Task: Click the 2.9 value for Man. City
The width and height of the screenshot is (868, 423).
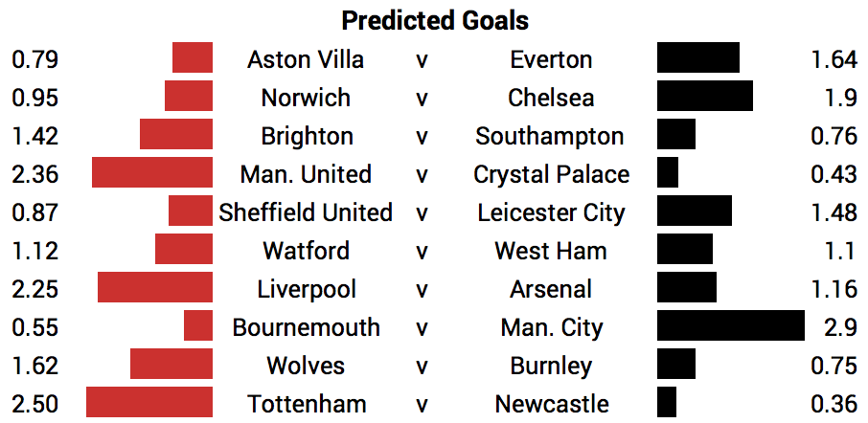Action: click(840, 328)
